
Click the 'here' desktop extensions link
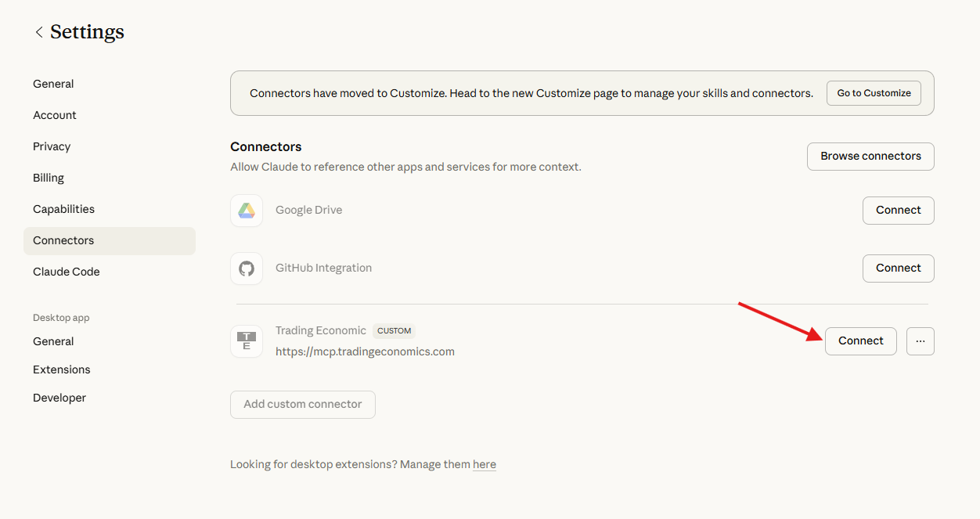point(485,465)
